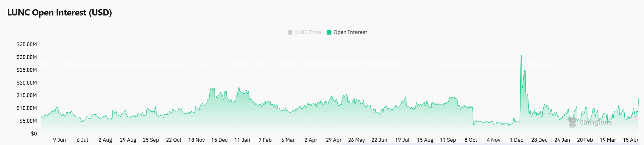Click the coinglass watermark mascot icon
The width and height of the screenshot is (644, 145).
pyautogui.click(x=572, y=122)
